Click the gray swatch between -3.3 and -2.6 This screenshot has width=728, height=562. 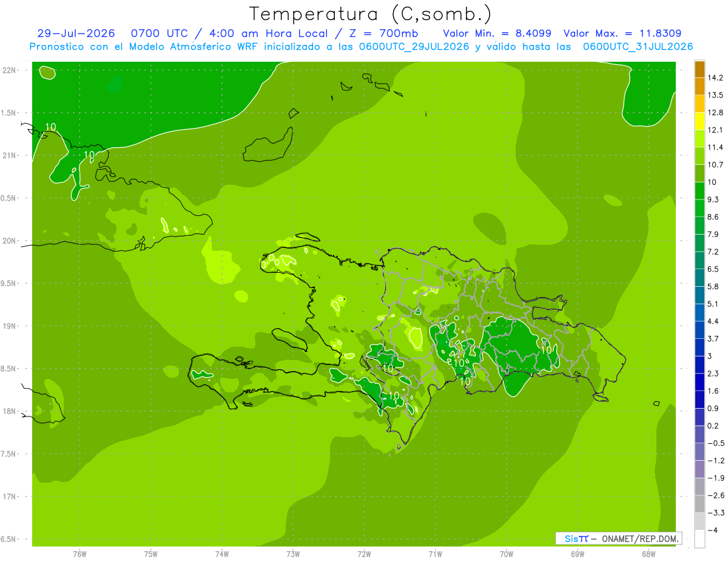point(699,504)
